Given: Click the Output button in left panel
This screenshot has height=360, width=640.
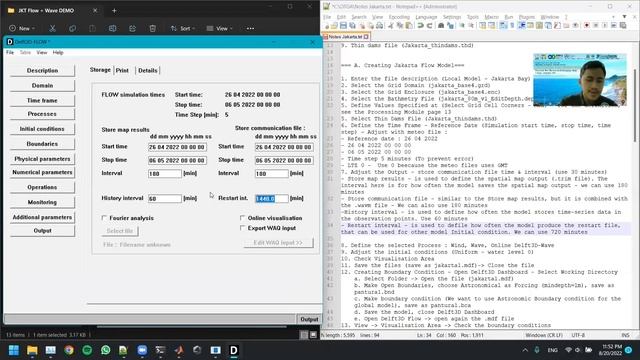Looking at the screenshot, I should tap(42, 231).
